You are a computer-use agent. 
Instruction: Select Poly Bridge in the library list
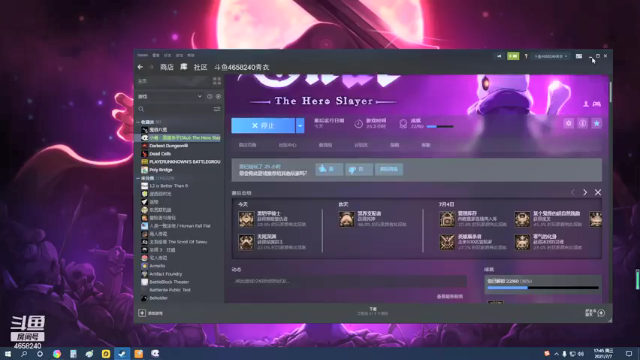160,170
